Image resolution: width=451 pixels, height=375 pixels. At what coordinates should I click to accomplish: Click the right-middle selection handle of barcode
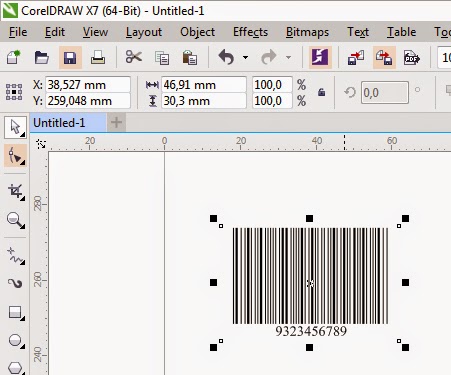pos(405,283)
